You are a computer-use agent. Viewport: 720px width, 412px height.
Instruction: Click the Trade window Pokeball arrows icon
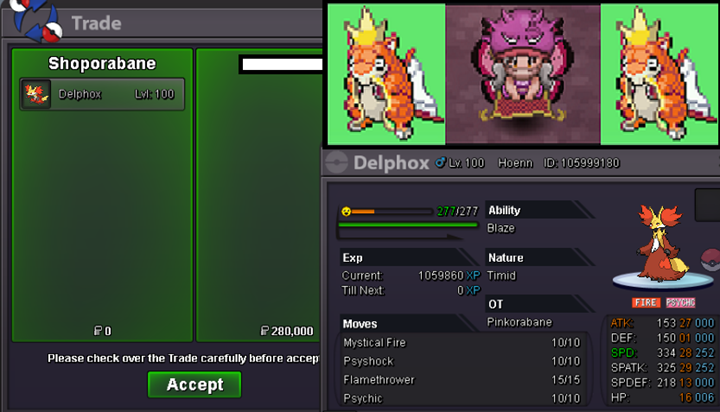click(x=37, y=19)
